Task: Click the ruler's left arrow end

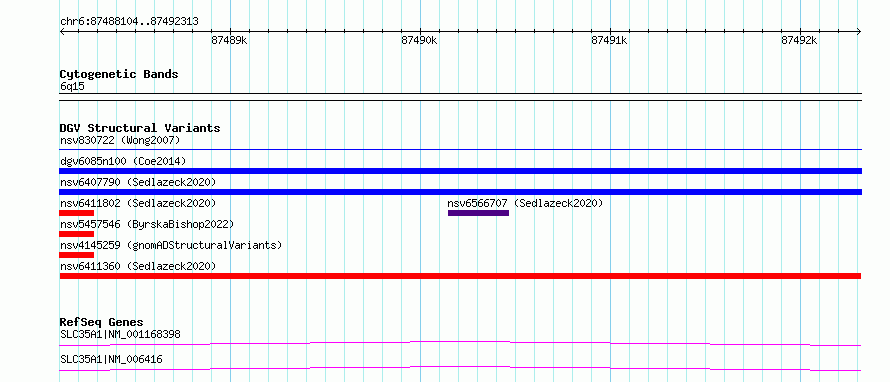Action: tap(62, 31)
